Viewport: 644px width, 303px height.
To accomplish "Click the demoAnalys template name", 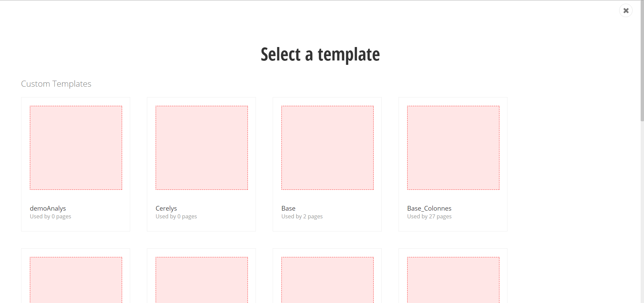I will pyautogui.click(x=48, y=208).
